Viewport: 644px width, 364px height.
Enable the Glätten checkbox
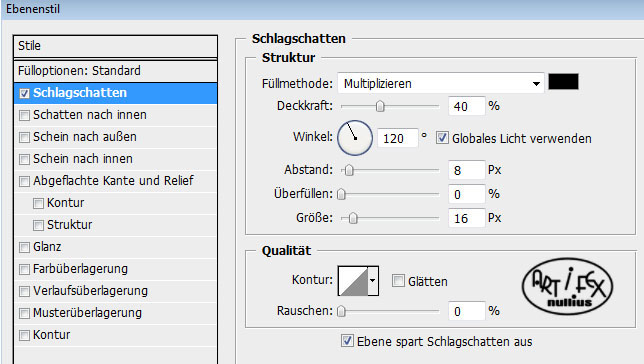[x=398, y=281]
